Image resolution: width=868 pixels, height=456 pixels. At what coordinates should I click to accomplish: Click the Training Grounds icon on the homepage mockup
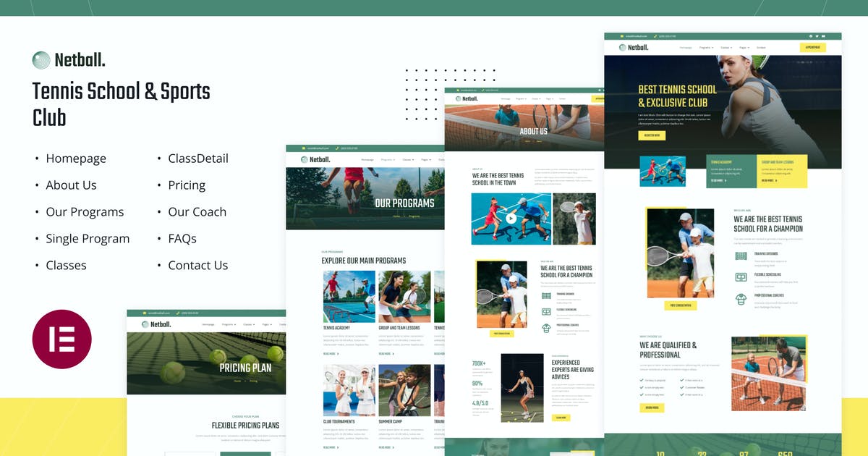[741, 256]
